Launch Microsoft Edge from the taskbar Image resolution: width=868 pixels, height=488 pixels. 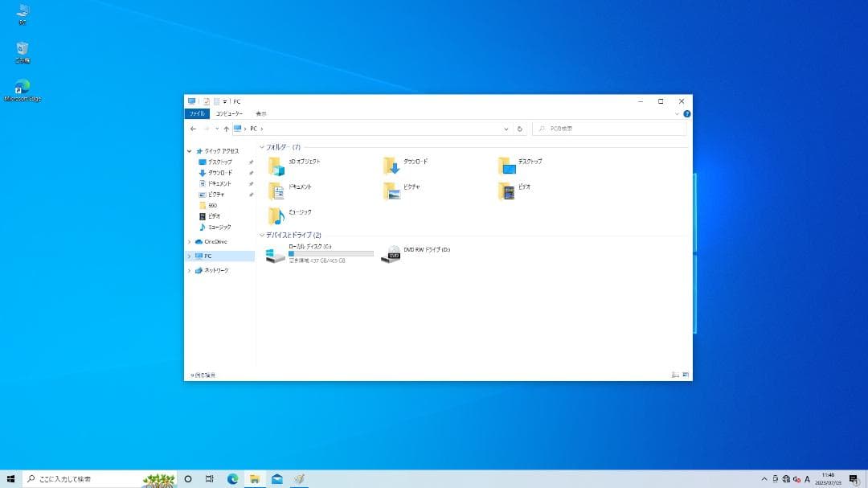[232, 478]
